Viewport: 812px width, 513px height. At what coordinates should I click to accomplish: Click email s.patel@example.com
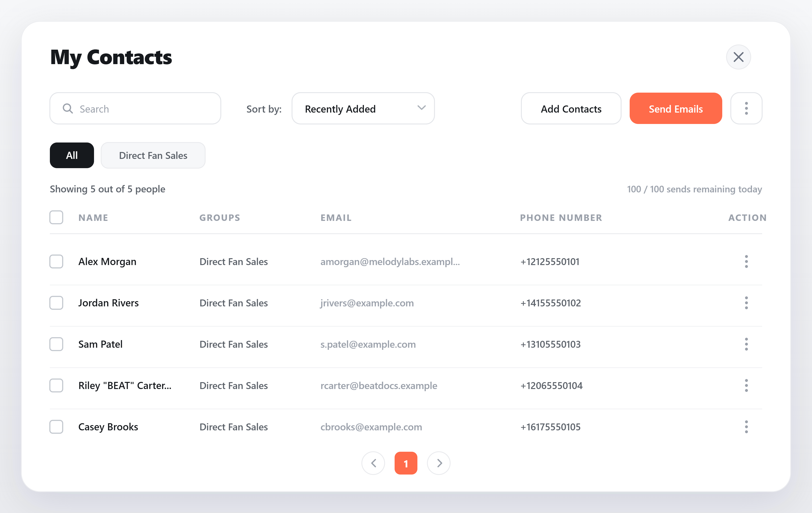pyautogui.click(x=368, y=344)
